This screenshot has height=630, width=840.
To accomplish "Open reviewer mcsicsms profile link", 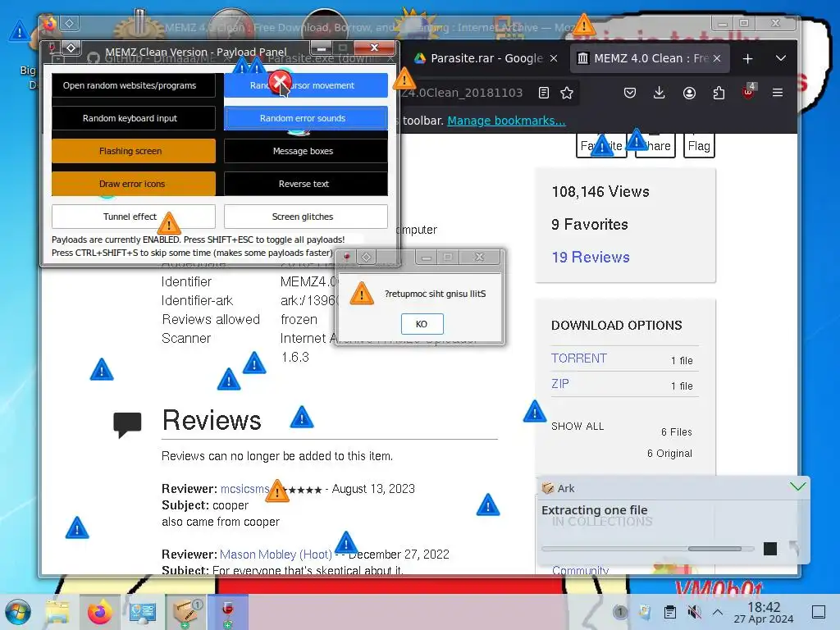I will [x=244, y=489].
